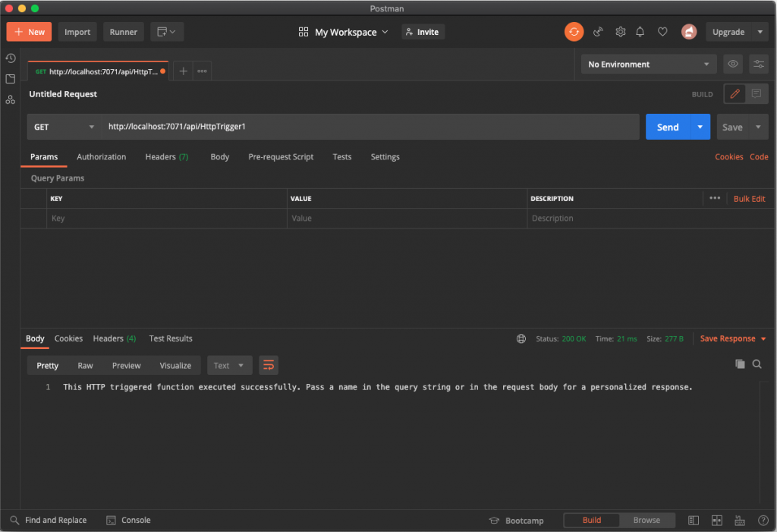Image resolution: width=777 pixels, height=532 pixels.
Task: Switch to request Headers (7) tab
Action: click(166, 156)
